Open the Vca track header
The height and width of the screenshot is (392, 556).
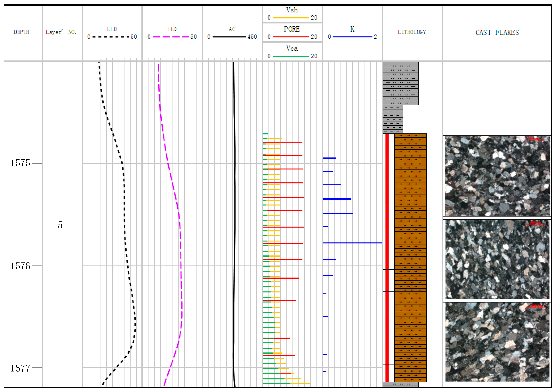click(292, 49)
